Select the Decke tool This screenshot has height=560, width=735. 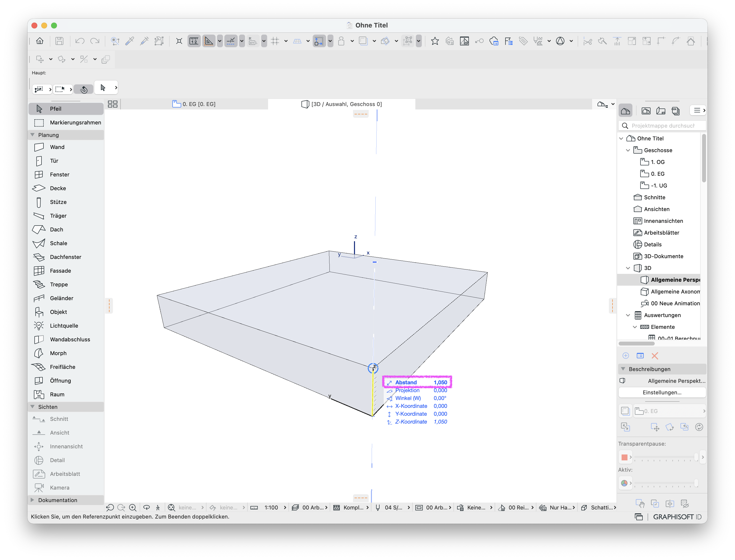coord(66,188)
